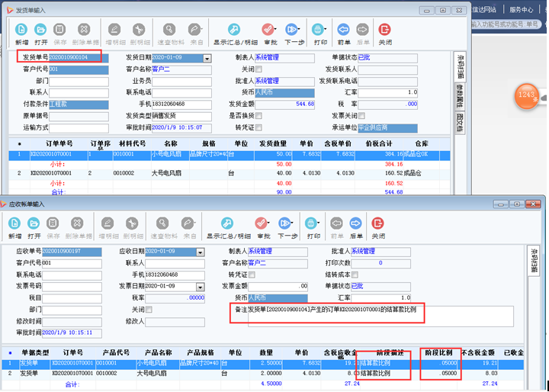549x392 pixels.
Task: Expand 打印 dropdown arrow in 应收帐单输入 toolbar
Action: click(x=319, y=223)
